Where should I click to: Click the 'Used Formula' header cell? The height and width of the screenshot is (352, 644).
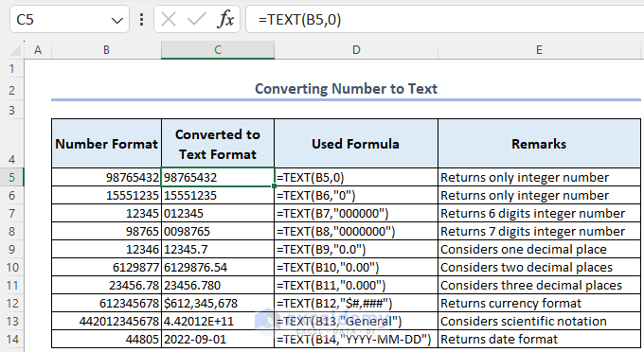point(356,144)
